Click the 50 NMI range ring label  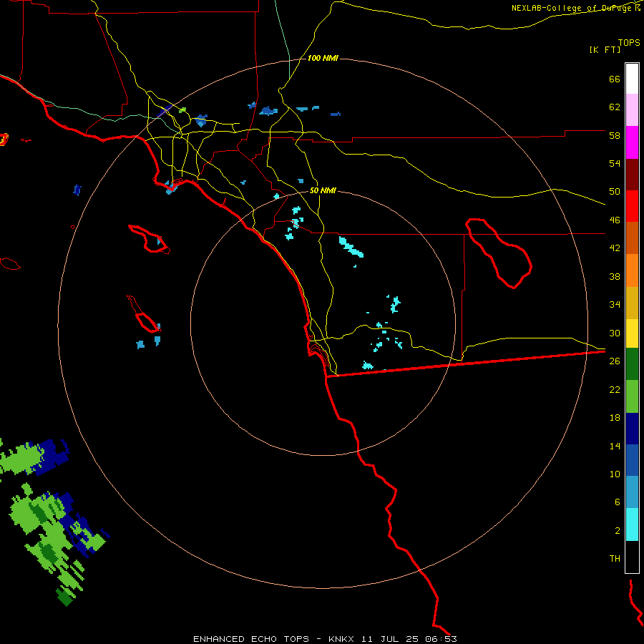coord(323,190)
